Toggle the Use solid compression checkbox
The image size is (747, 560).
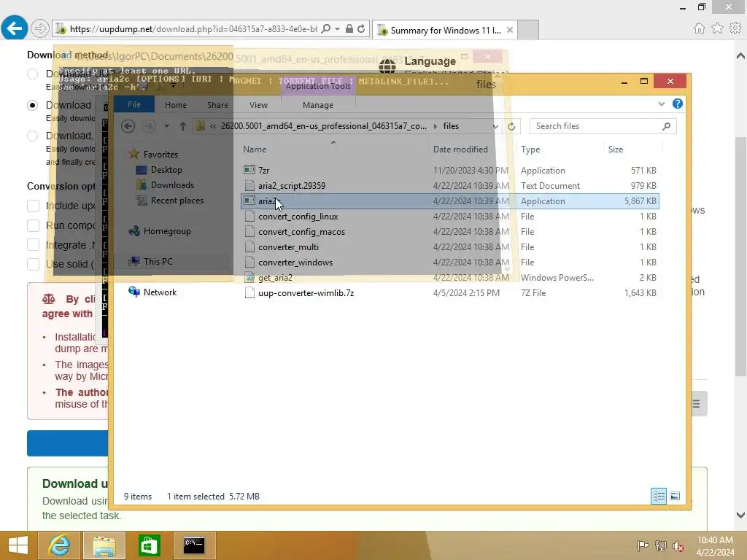pos(33,264)
